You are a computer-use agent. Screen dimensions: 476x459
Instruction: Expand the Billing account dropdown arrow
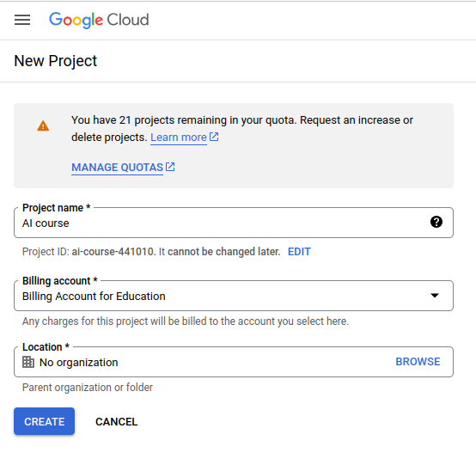click(435, 296)
